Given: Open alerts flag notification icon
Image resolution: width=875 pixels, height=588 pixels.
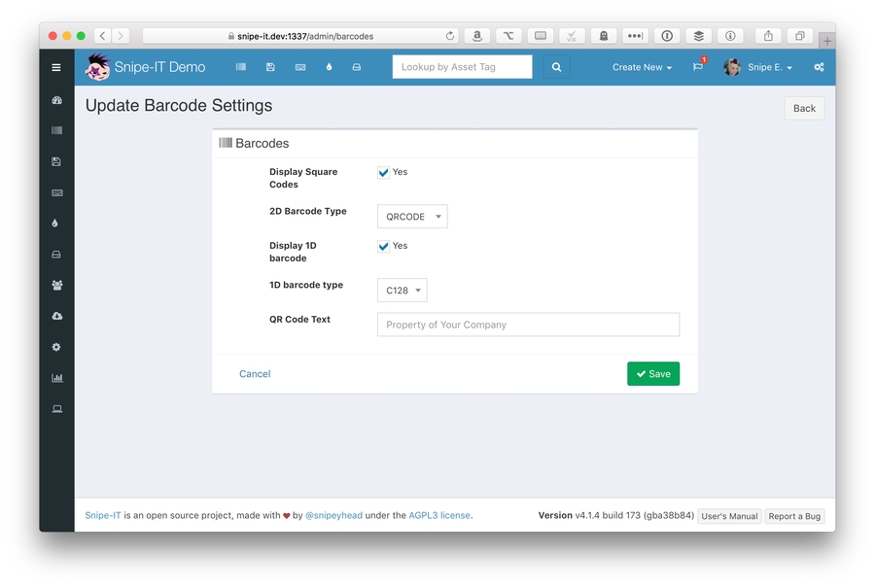Looking at the screenshot, I should coord(698,67).
